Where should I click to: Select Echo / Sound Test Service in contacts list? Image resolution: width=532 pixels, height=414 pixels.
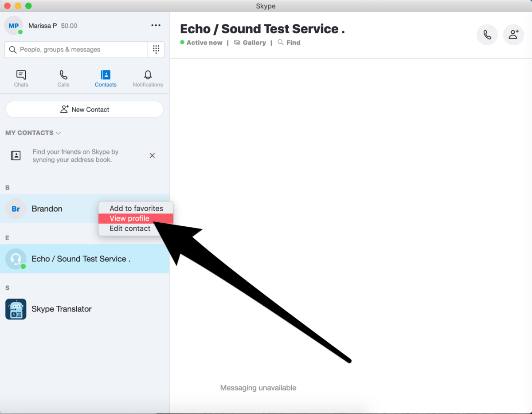coord(85,259)
